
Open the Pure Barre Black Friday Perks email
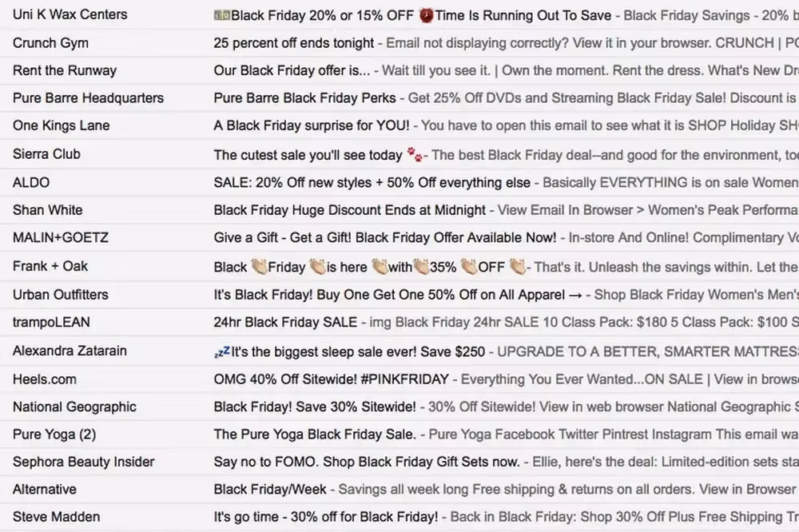coord(320,98)
